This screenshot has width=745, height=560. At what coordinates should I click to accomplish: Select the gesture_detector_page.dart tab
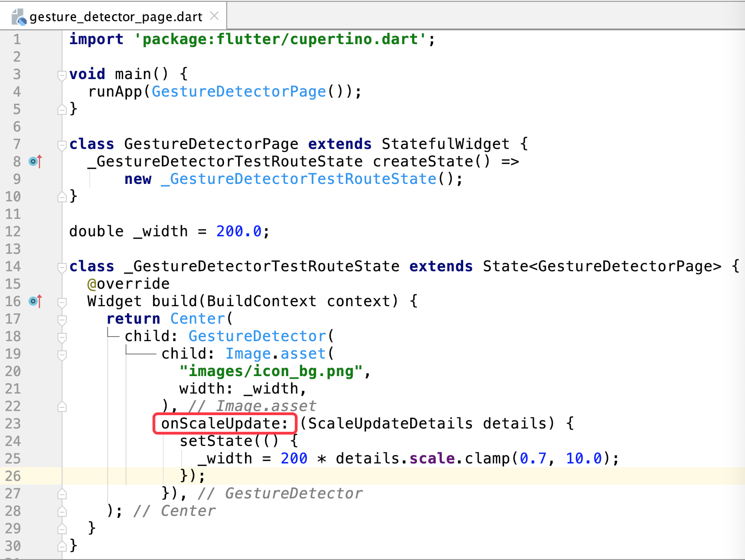coord(115,16)
